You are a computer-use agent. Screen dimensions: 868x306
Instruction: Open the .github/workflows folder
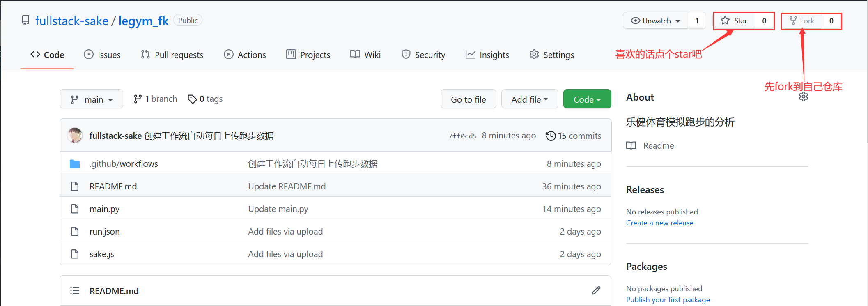[124, 164]
